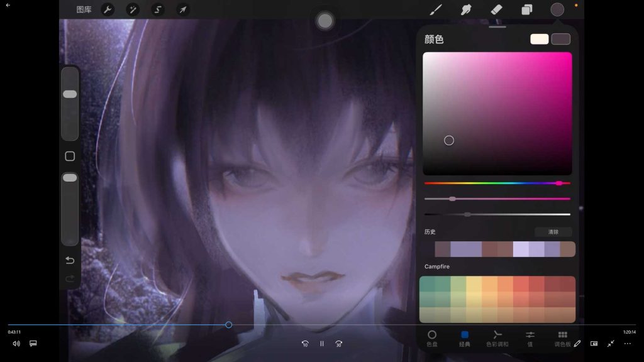Go back with the top-left arrow

8,5
